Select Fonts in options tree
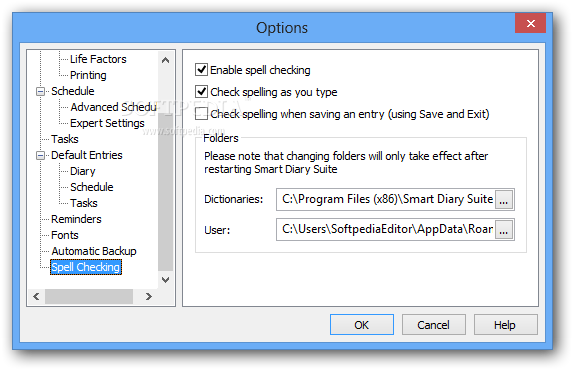 pos(65,235)
